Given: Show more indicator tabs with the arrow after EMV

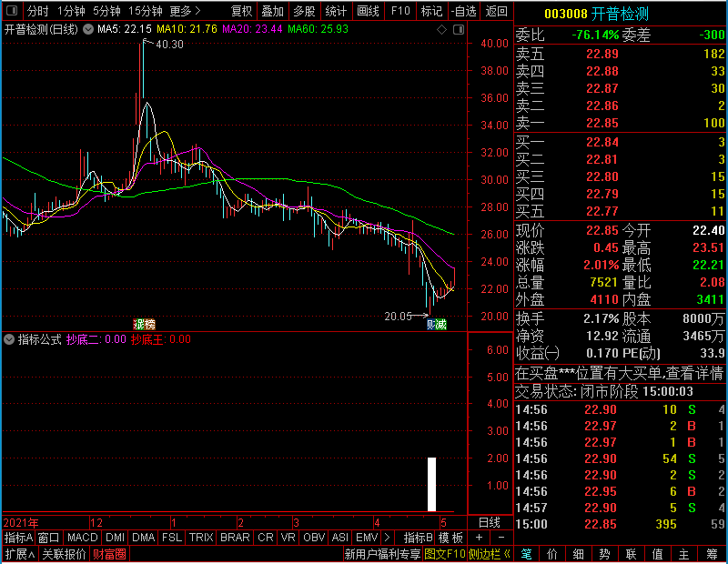Looking at the screenshot, I should (x=388, y=538).
